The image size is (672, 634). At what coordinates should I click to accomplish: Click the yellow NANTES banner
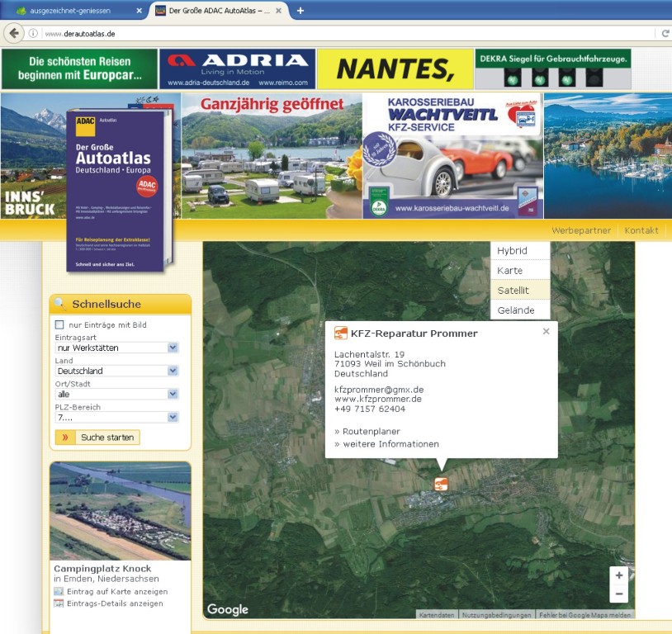(x=395, y=69)
